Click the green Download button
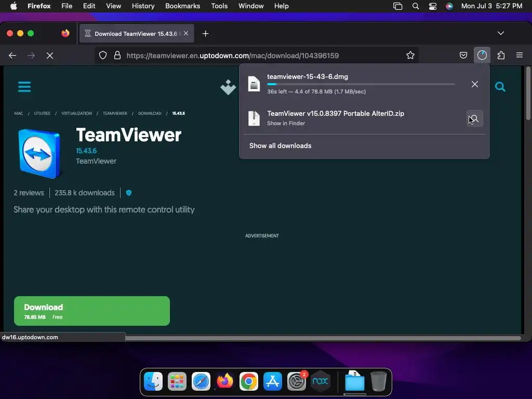Image resolution: width=532 pixels, height=399 pixels. 92,311
